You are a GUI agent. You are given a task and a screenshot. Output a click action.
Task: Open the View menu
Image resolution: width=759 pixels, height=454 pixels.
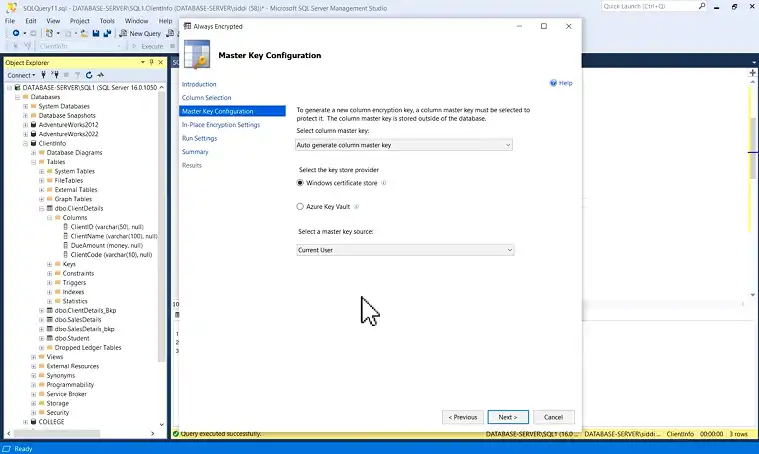tap(53, 21)
